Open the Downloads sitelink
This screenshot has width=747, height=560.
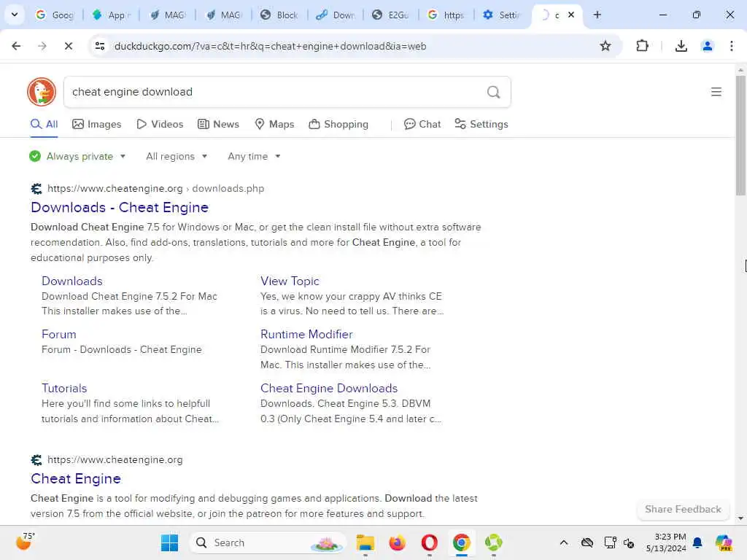pyautogui.click(x=72, y=281)
